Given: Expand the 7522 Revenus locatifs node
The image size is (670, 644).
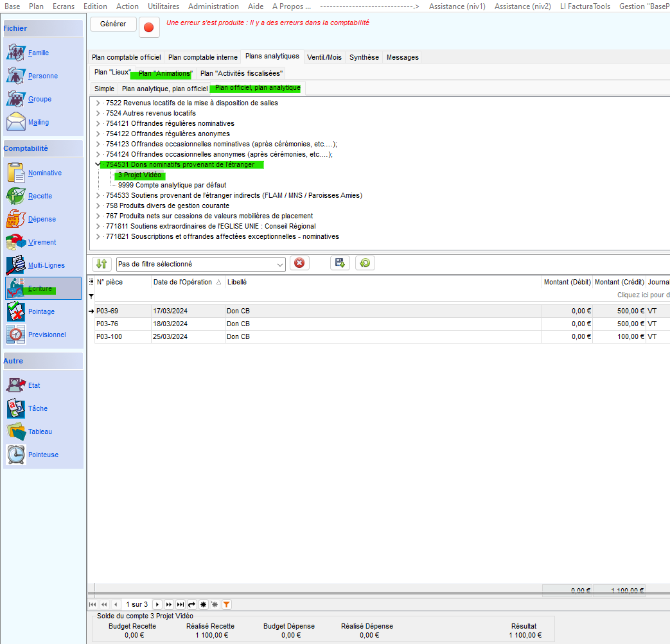Looking at the screenshot, I should (x=98, y=103).
